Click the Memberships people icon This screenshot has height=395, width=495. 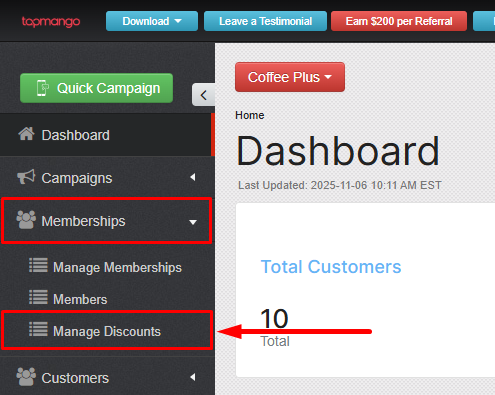point(26,219)
